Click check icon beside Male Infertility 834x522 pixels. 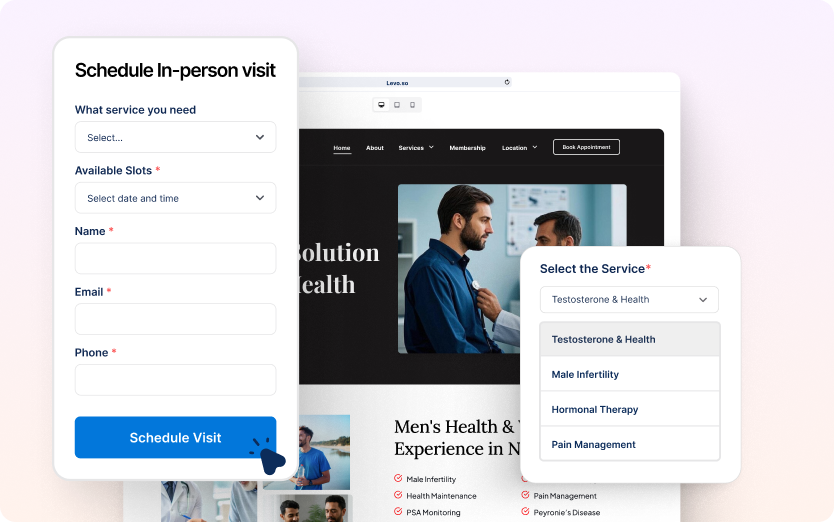[x=398, y=478]
